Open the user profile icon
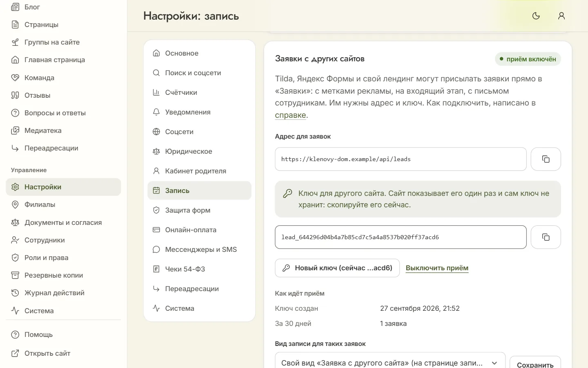The height and width of the screenshot is (368, 588). click(561, 16)
